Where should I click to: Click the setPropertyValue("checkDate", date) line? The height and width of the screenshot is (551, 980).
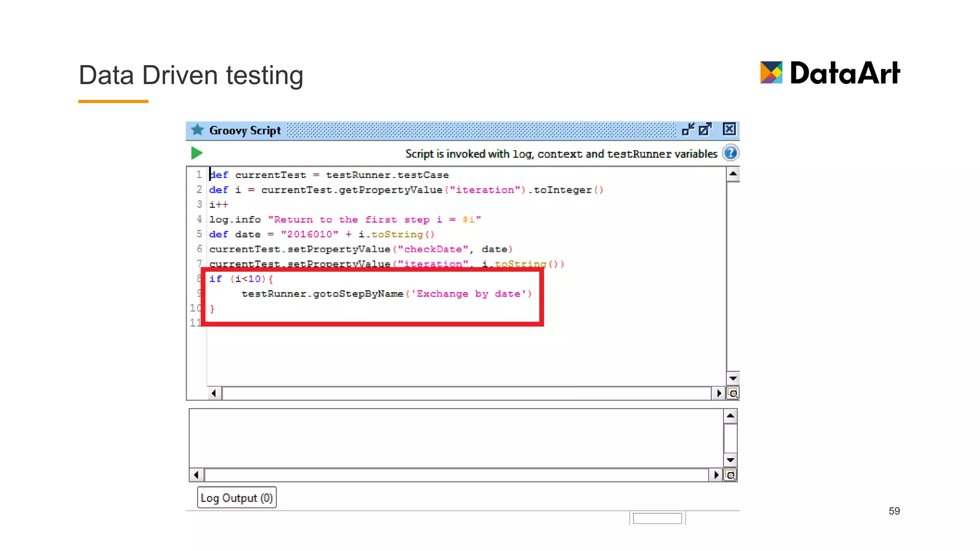pos(361,249)
